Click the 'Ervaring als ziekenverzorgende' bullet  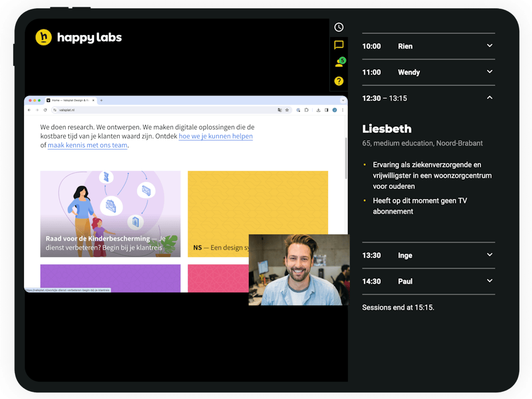tap(432, 176)
